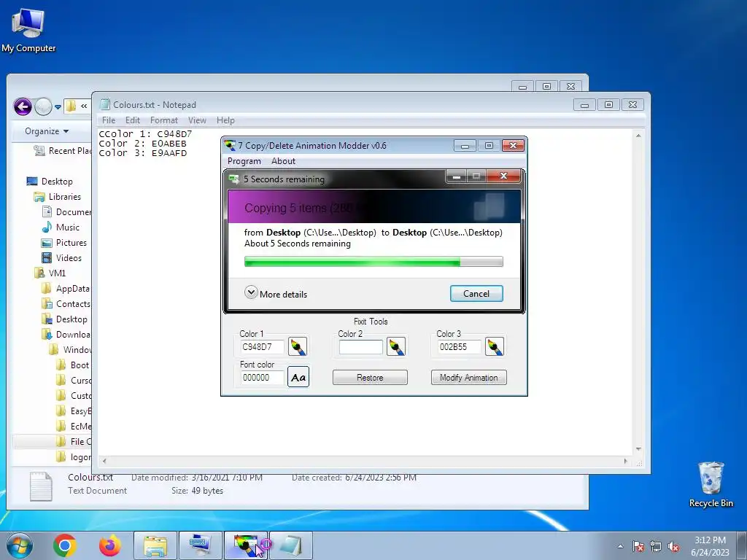Open Windows Explorer taskbar button
The width and height of the screenshot is (747, 560).
tap(155, 545)
